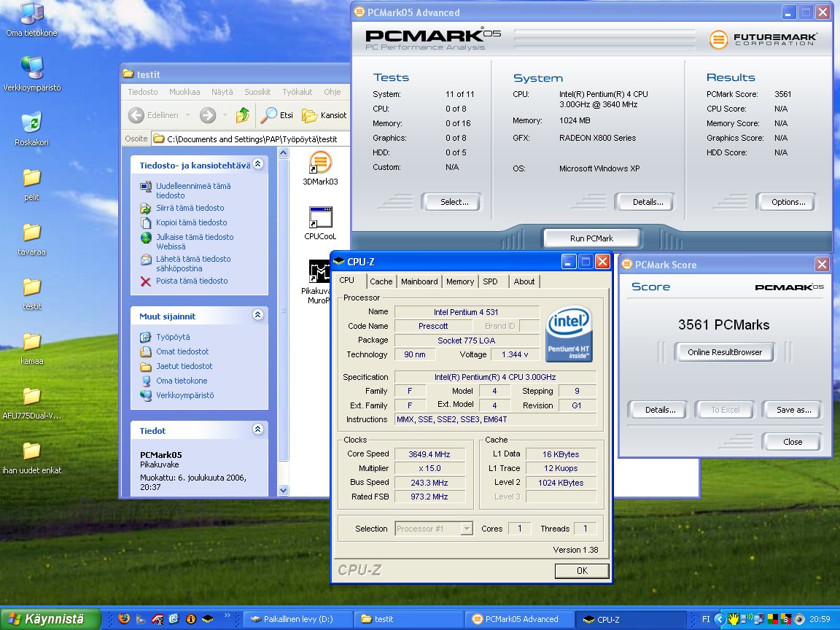The height and width of the screenshot is (630, 840).
Task: Toggle the Kansiot folders pane
Action: click(324, 114)
